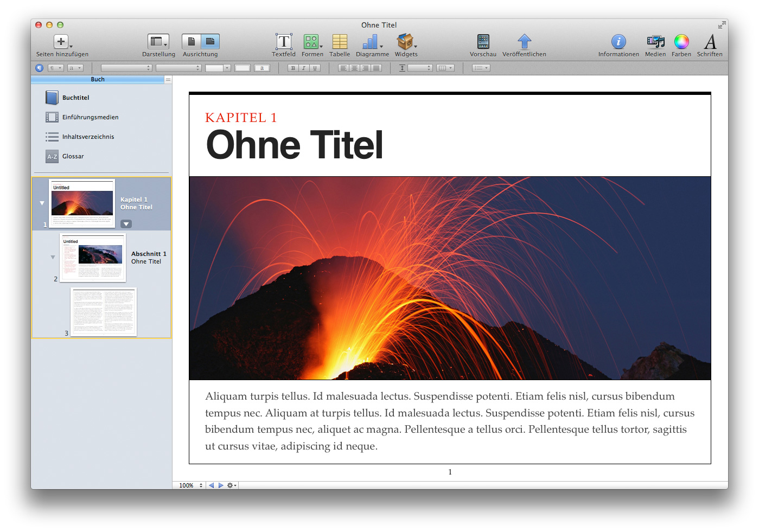Open the gear action menu
The image size is (759, 532).
click(x=232, y=485)
